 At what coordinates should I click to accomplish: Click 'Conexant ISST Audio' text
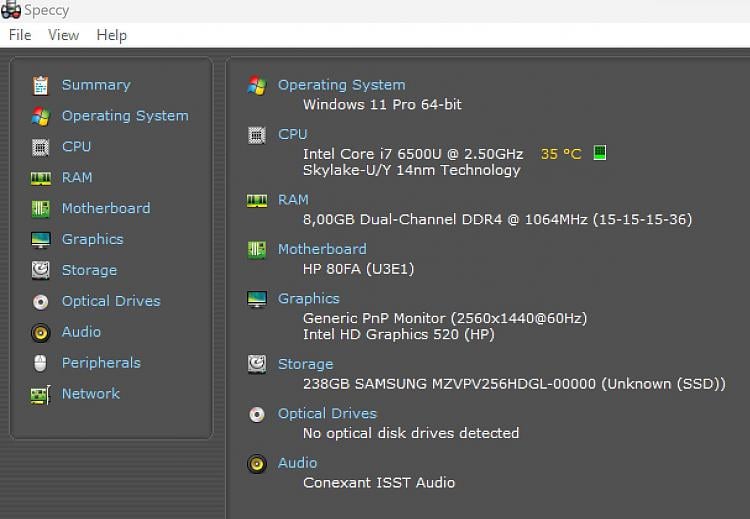click(x=379, y=483)
